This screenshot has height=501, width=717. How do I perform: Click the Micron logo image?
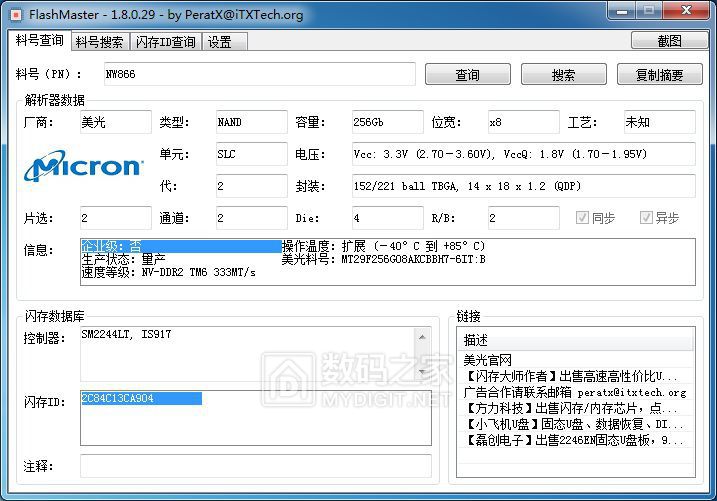tap(84, 165)
